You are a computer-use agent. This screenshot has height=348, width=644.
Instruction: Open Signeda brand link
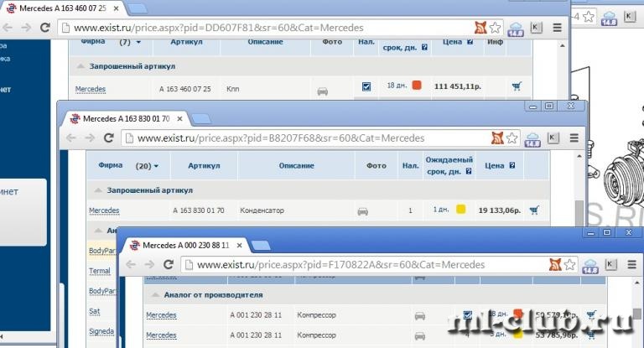click(101, 331)
